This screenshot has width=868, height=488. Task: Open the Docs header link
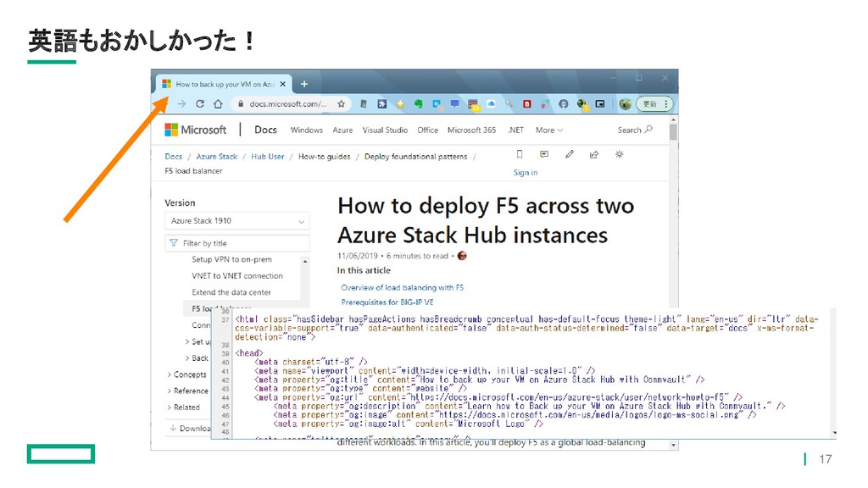pos(265,130)
